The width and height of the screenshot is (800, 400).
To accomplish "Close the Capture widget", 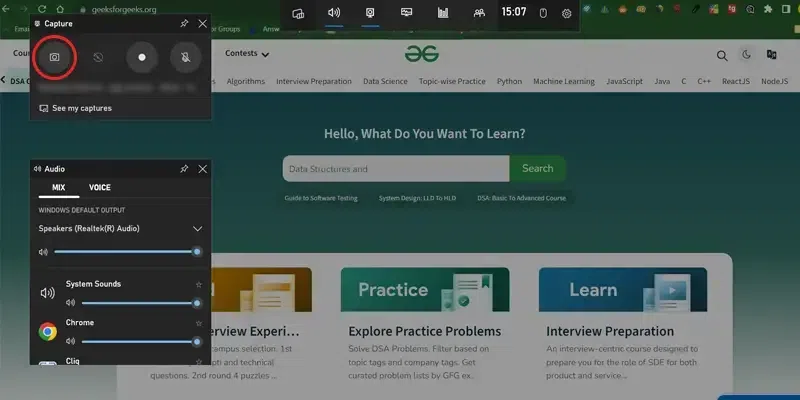I will [203, 23].
